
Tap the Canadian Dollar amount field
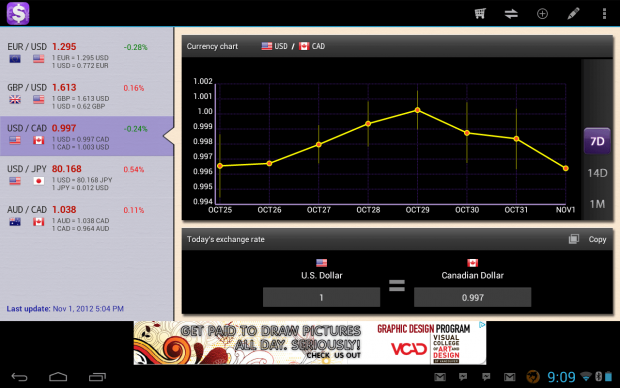point(473,297)
